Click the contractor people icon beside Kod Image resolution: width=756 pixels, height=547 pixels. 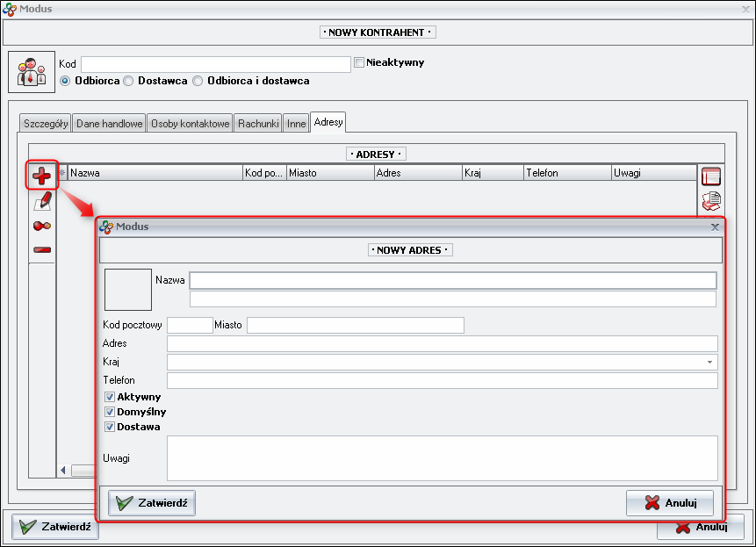pyautogui.click(x=32, y=72)
